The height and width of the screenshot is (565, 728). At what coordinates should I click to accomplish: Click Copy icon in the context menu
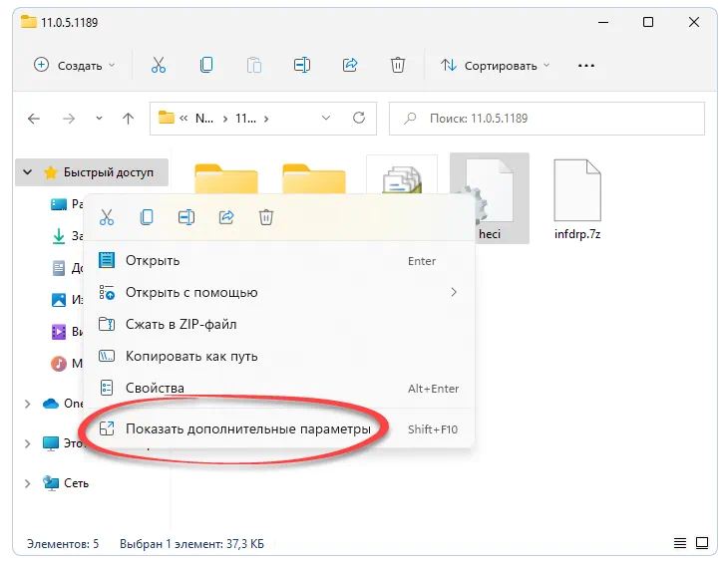(x=147, y=217)
